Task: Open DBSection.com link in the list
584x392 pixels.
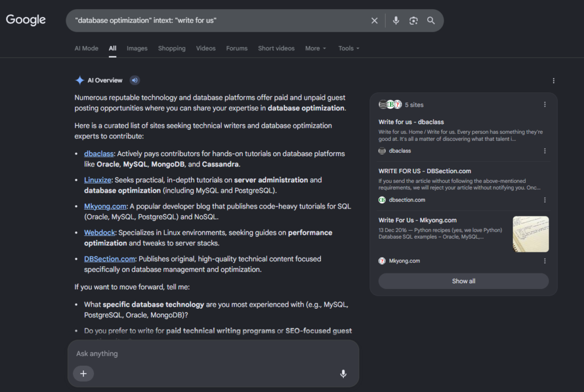Action: (x=109, y=259)
